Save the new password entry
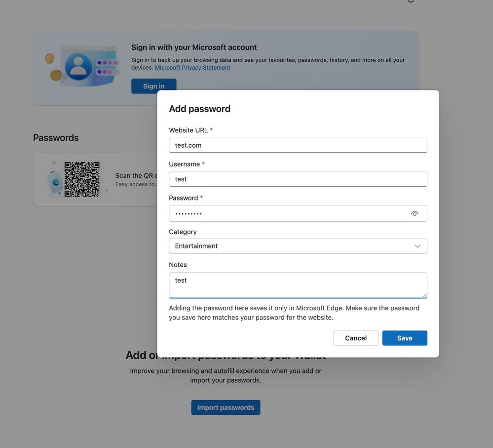Viewport: 493px width, 448px height. tap(405, 338)
